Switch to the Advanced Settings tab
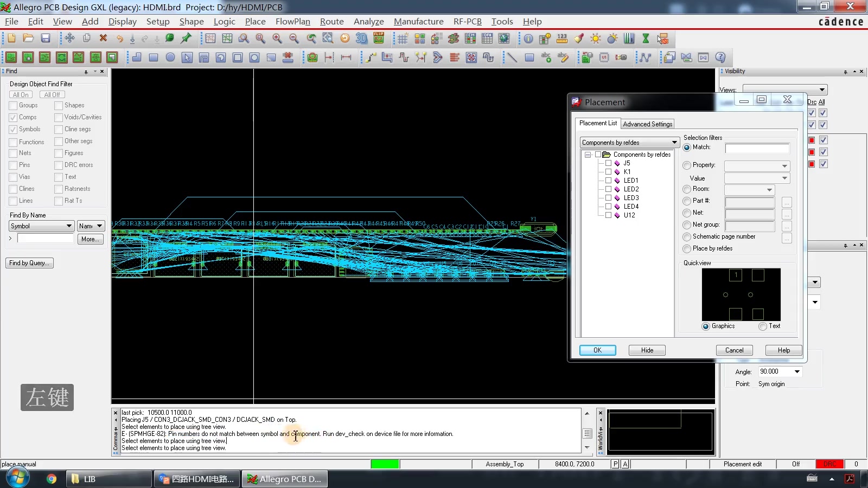The image size is (868, 488). 647,124
